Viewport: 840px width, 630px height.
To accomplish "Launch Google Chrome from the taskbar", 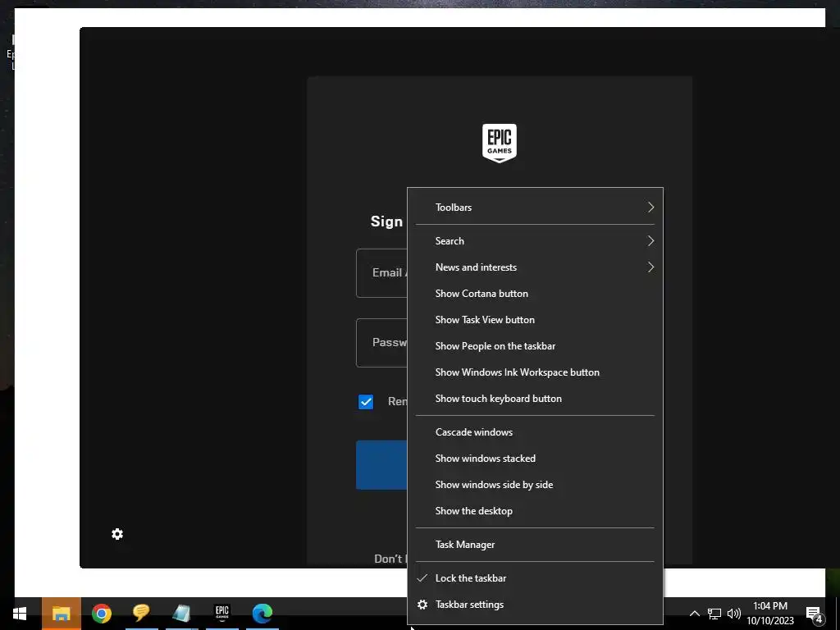I will pos(101,614).
